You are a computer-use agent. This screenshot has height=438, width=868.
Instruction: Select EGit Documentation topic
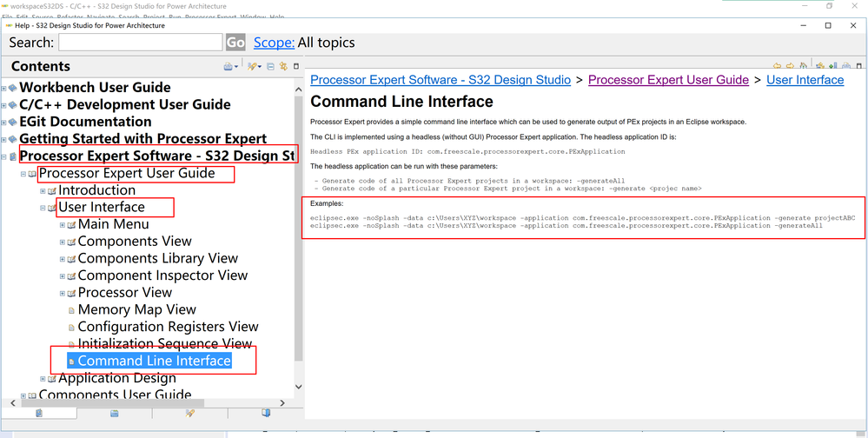85,122
